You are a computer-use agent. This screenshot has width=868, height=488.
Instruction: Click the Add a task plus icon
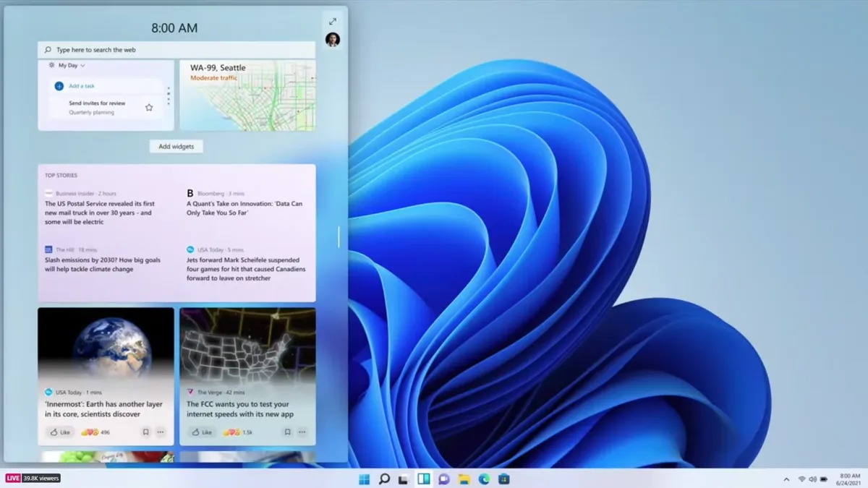(58, 86)
